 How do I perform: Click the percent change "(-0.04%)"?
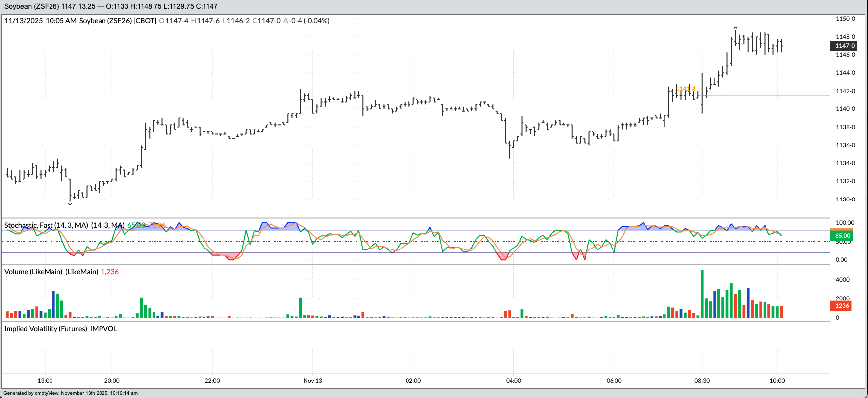316,21
